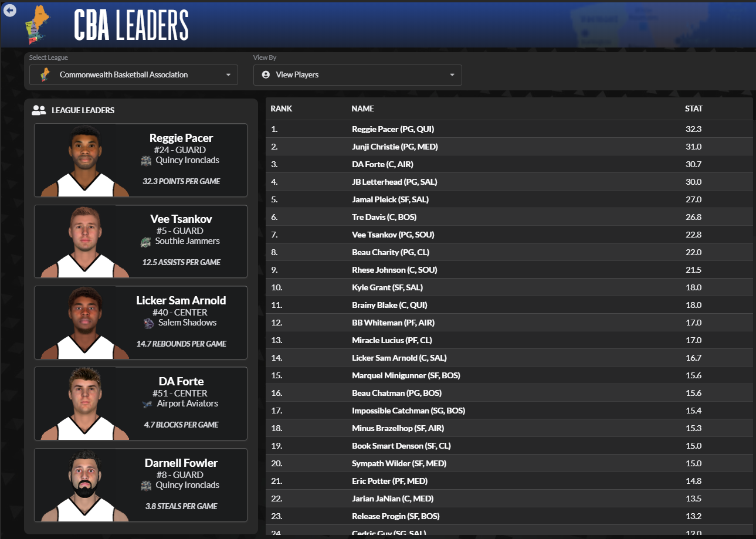
Task: Click Impossible Catchman (SG, BOS) row
Action: pos(509,411)
